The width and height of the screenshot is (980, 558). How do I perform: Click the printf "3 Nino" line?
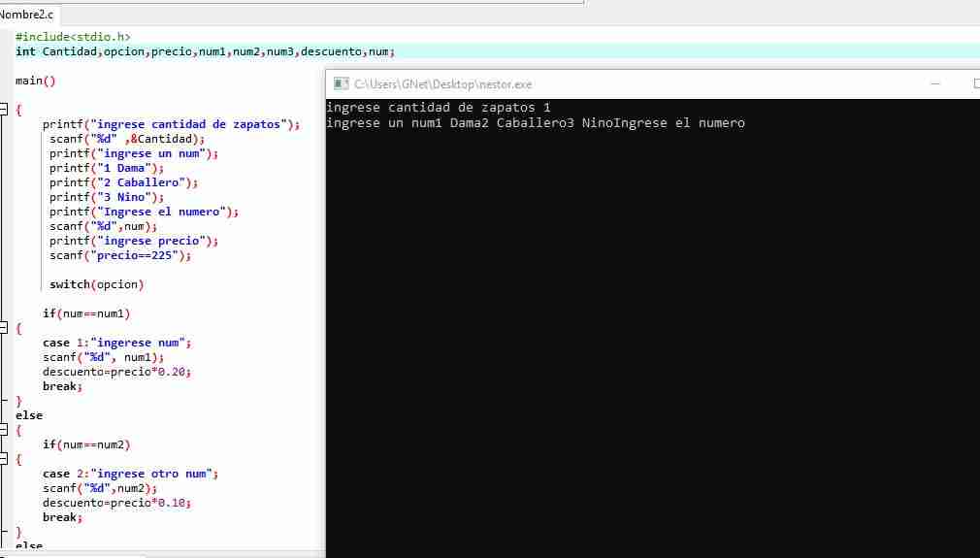pos(107,197)
